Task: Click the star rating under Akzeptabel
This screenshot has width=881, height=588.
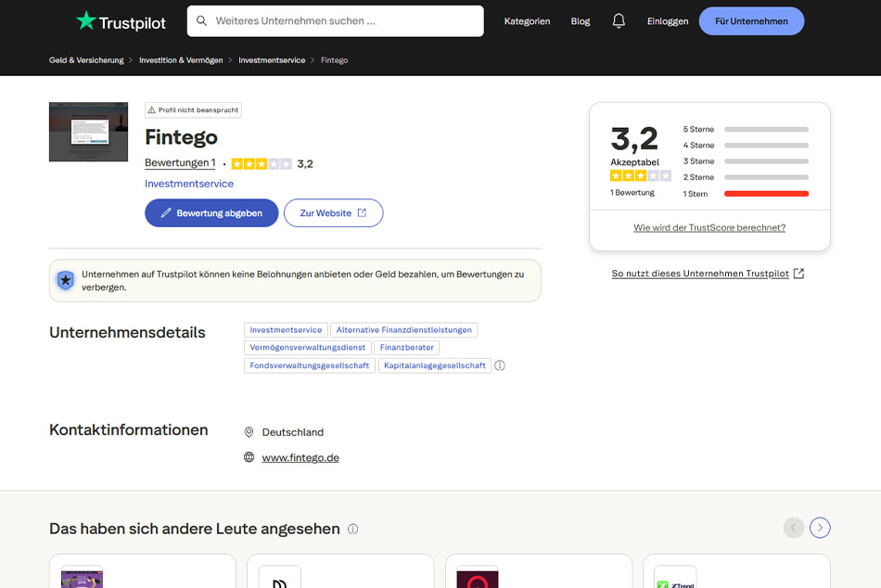Action: (x=641, y=176)
